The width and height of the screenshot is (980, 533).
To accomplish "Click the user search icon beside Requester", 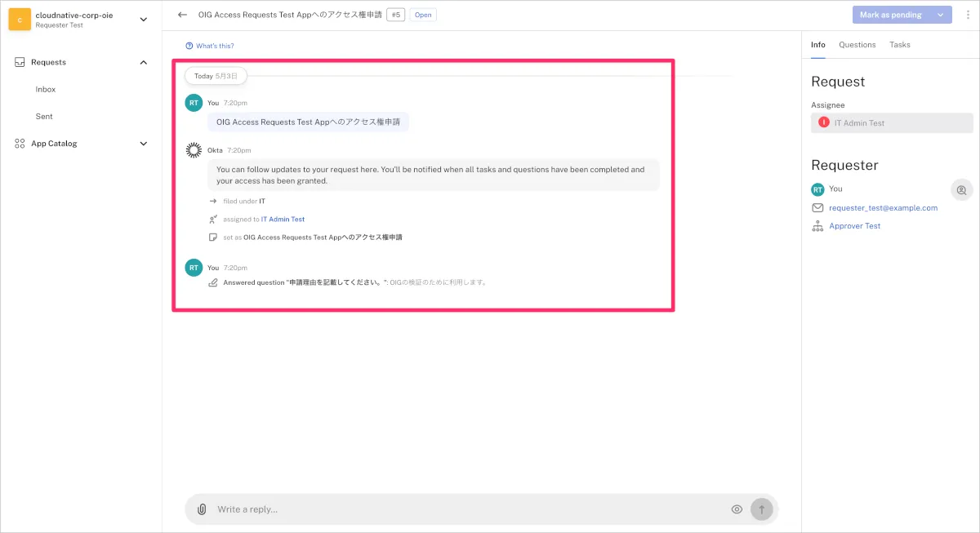I will click(961, 190).
